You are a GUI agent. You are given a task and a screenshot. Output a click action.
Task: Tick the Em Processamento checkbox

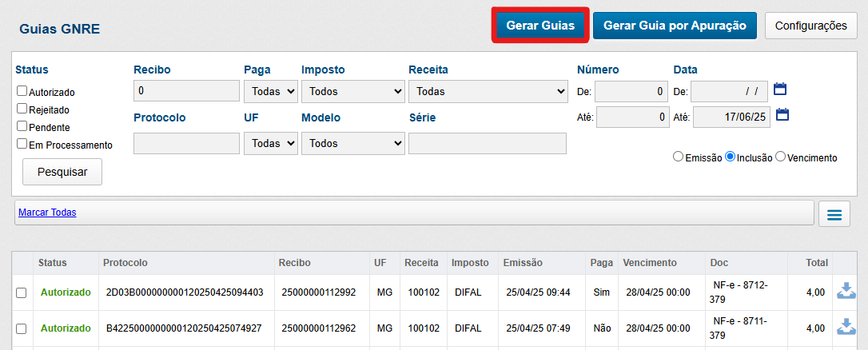tap(22, 144)
